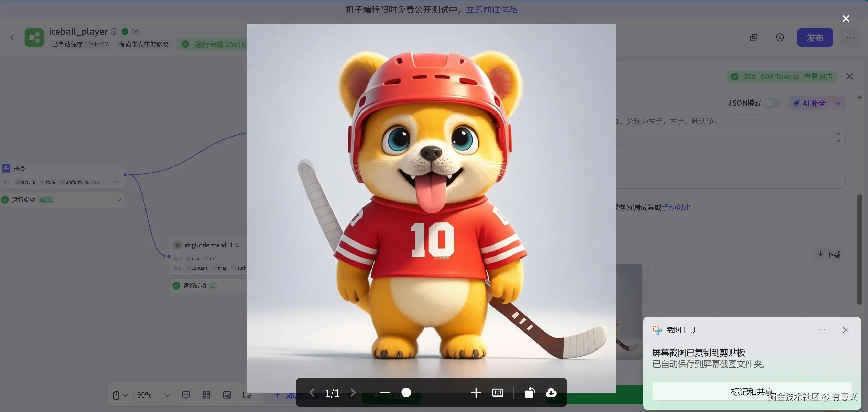This screenshot has height=412, width=868.
Task: Open the 立即前往体验 banner link
Action: coord(491,10)
